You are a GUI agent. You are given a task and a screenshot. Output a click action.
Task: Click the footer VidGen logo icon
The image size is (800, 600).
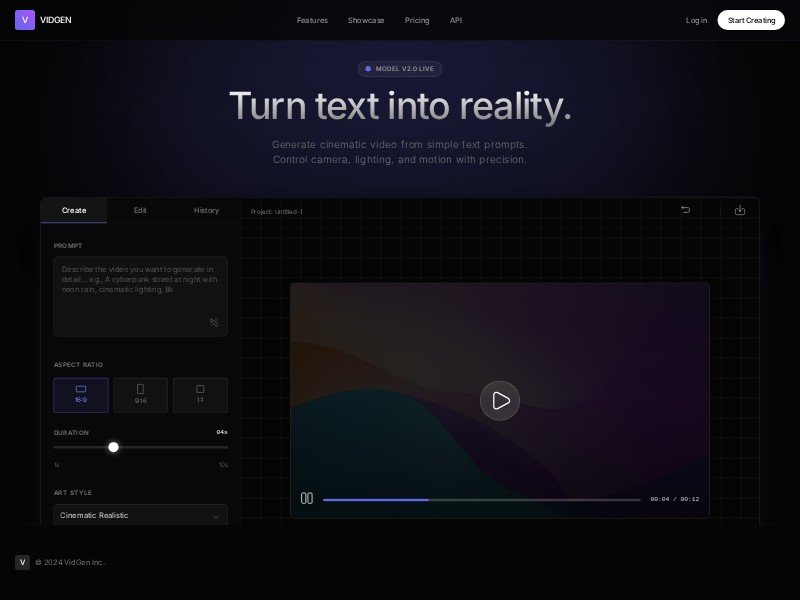click(x=22, y=562)
